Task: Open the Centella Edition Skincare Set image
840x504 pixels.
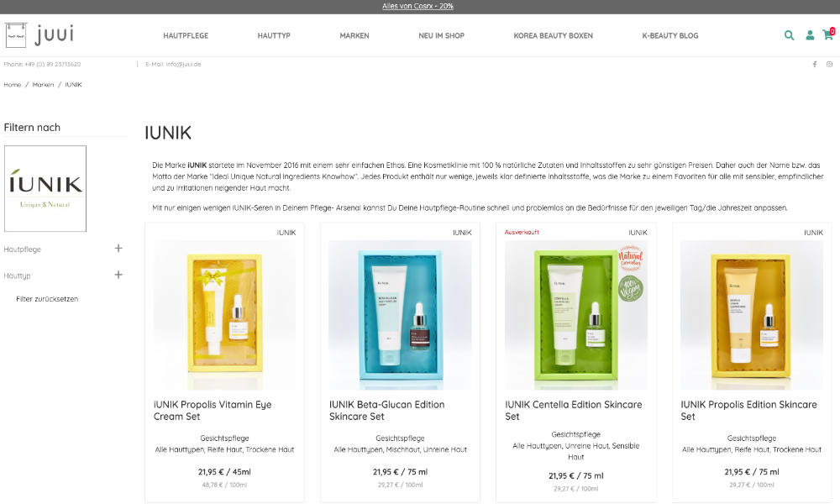Action: 576,315
